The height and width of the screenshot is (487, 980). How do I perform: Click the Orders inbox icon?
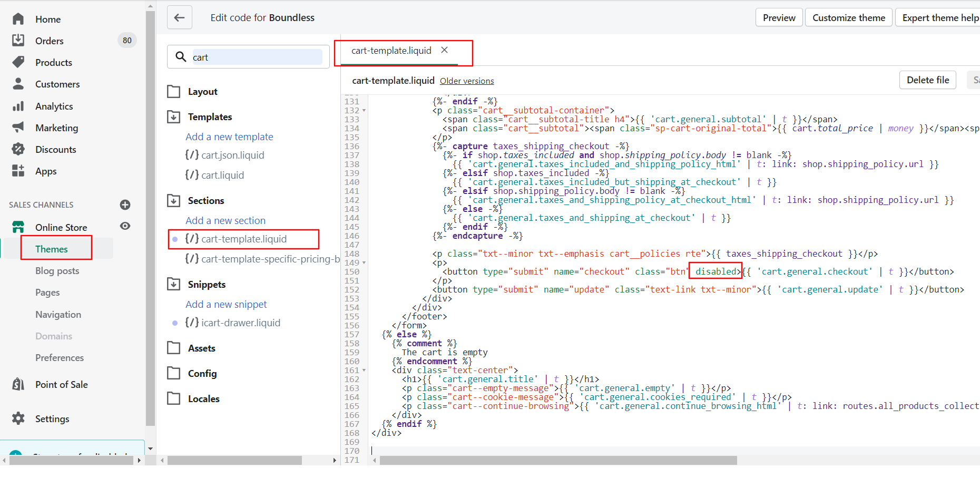[18, 41]
